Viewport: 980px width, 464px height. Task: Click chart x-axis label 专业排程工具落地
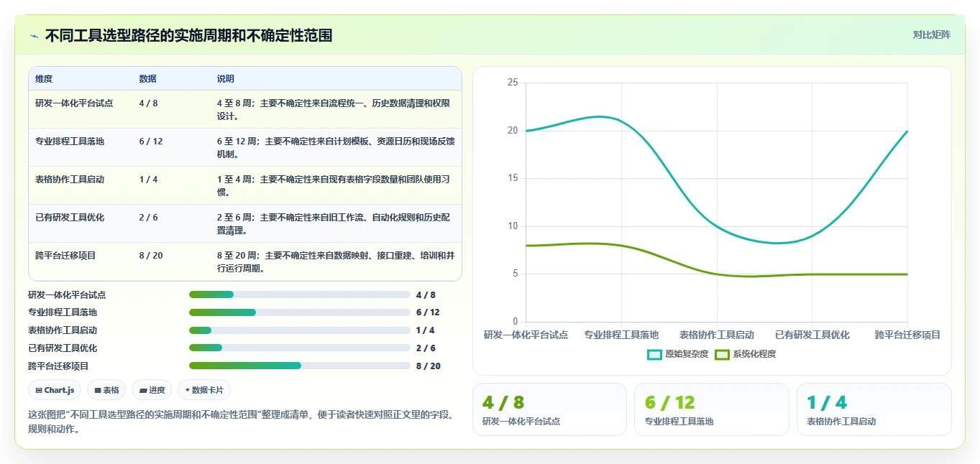point(621,335)
